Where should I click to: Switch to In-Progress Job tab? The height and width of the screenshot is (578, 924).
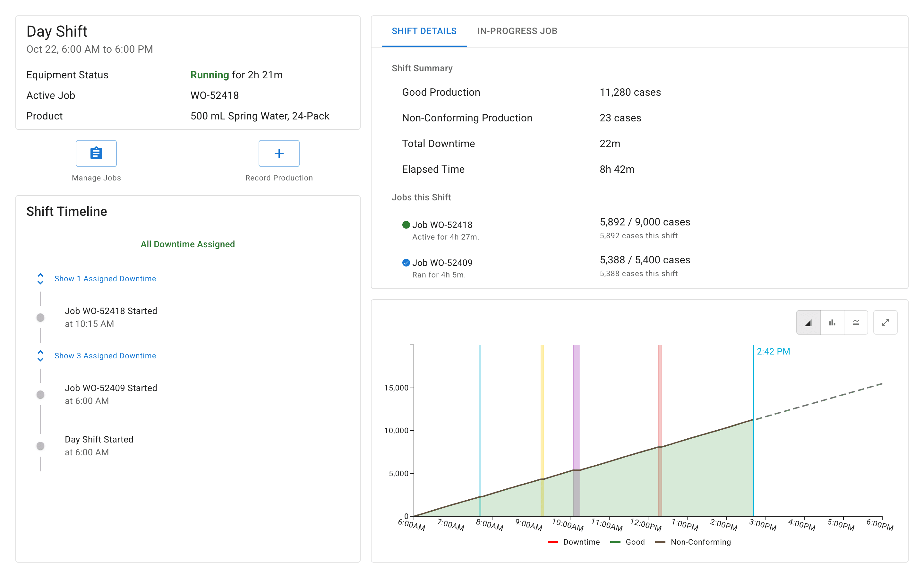pyautogui.click(x=517, y=31)
